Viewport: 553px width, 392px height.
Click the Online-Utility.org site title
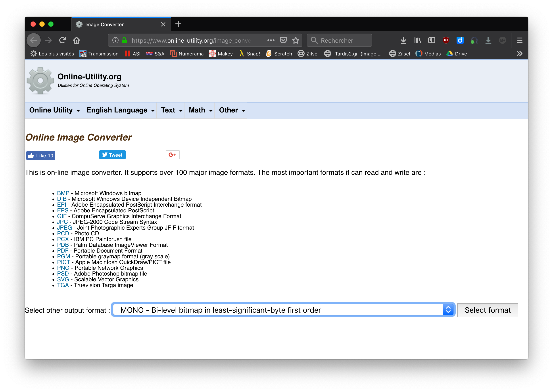89,76
